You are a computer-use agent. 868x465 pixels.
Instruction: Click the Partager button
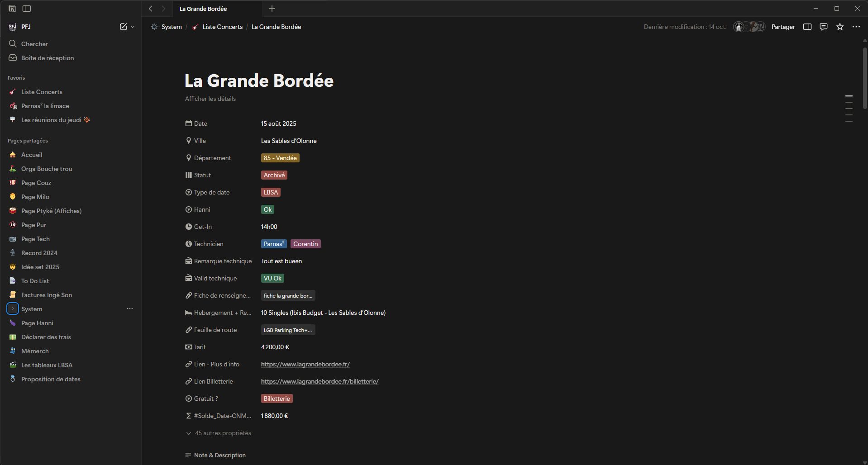click(783, 27)
